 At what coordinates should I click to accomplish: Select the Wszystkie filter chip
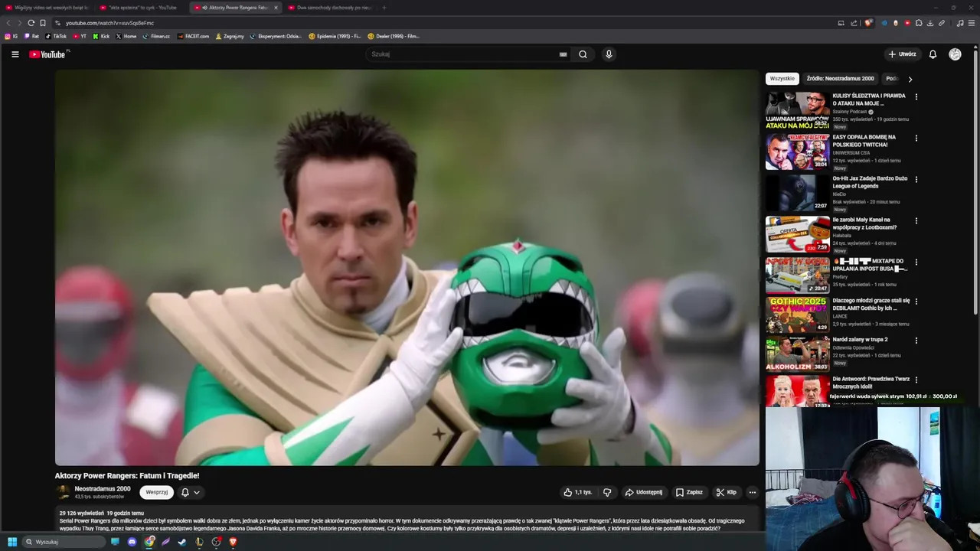tap(782, 79)
